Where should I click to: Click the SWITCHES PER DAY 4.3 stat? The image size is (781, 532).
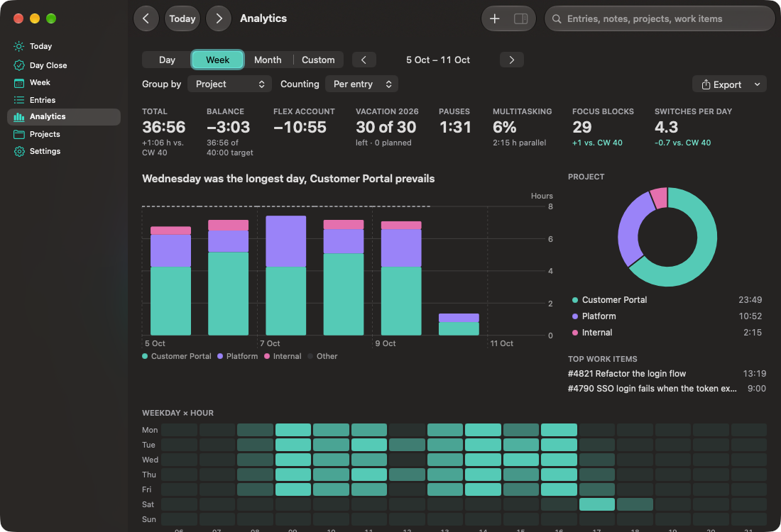pyautogui.click(x=693, y=127)
